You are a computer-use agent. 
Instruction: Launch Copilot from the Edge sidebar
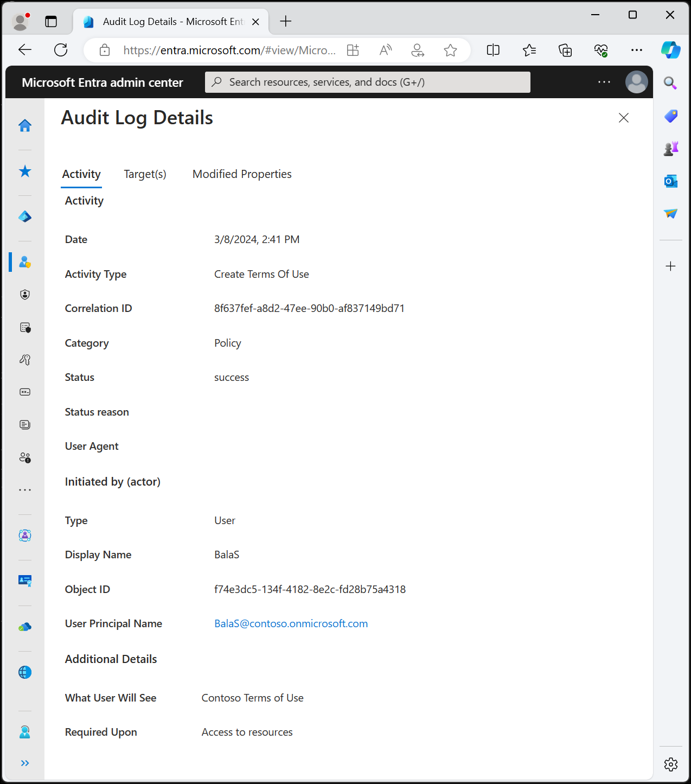tap(670, 50)
